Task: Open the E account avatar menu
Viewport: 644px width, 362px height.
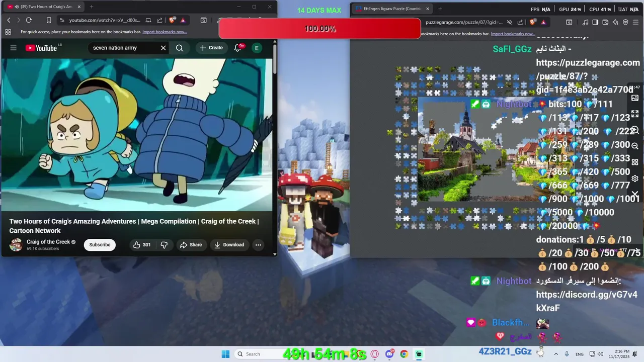Action: 257,48
